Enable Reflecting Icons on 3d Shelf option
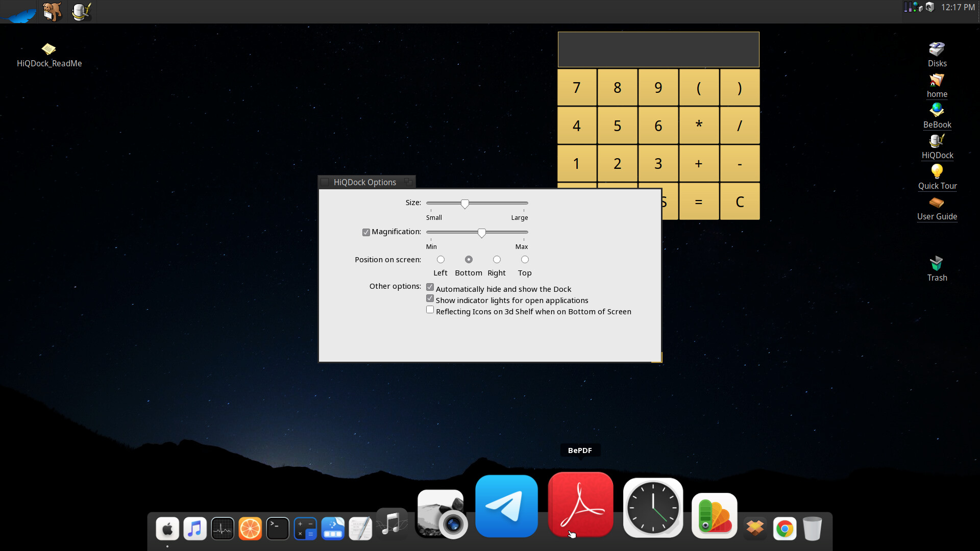Screen dimensions: 980x551 point(430,310)
